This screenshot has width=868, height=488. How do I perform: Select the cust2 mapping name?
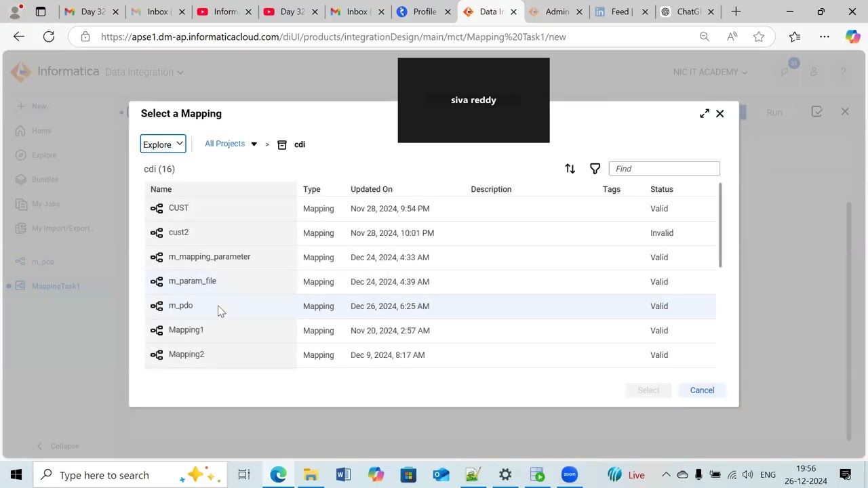tap(178, 232)
